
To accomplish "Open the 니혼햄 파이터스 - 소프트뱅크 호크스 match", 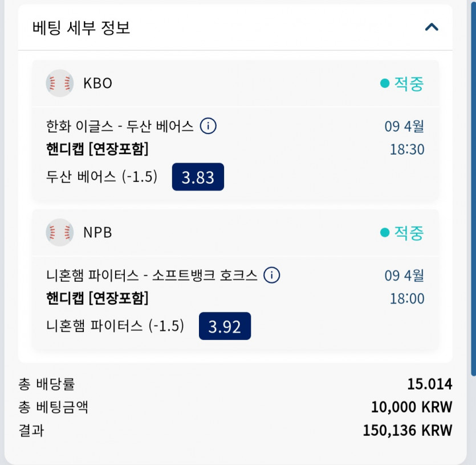I will pyautogui.click(x=152, y=276).
